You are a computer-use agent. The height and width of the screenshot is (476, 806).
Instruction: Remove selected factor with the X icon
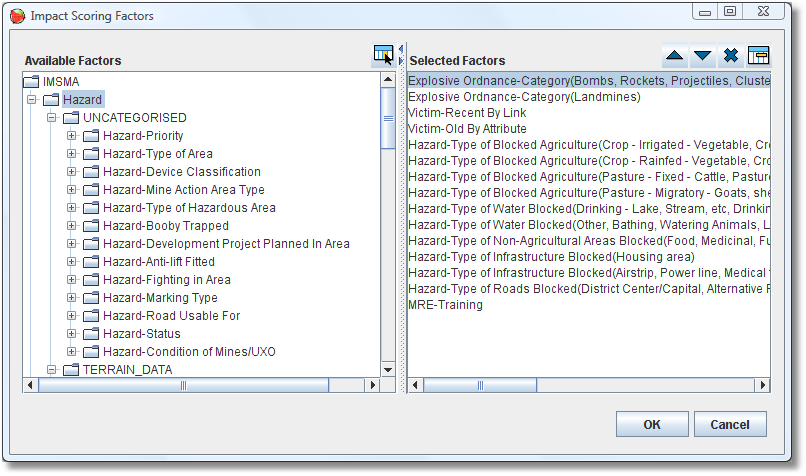click(x=731, y=56)
